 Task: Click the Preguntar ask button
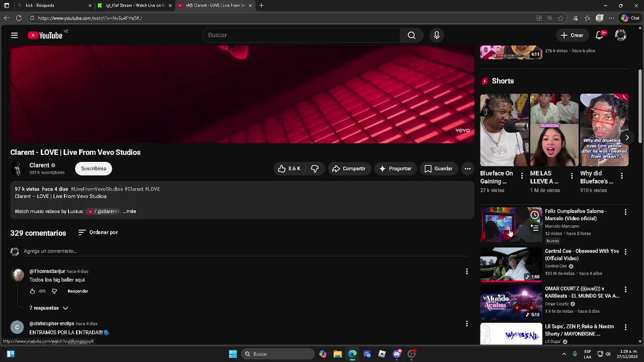click(x=395, y=169)
